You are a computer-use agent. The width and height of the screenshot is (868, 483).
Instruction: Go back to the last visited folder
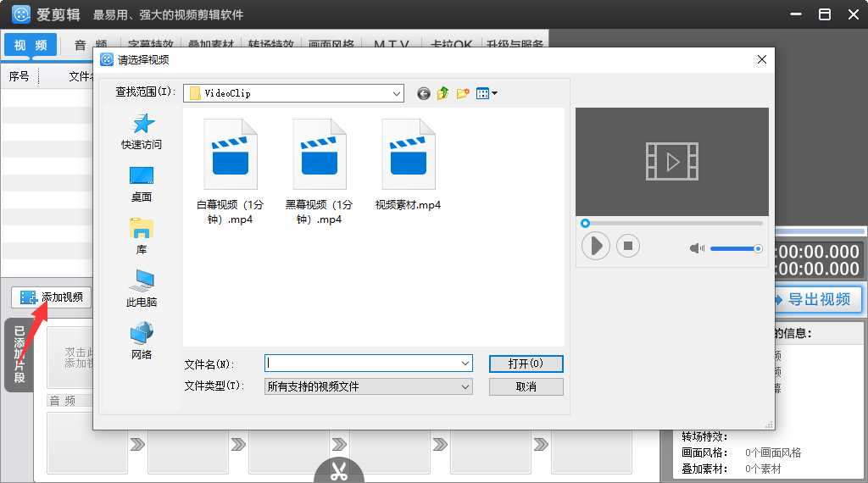424,93
